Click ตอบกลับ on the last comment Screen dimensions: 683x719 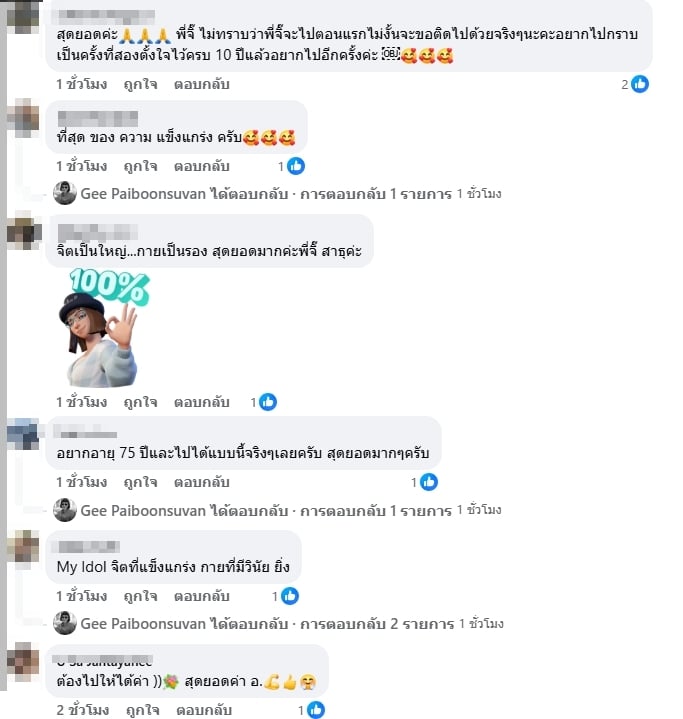pyautogui.click(x=204, y=710)
